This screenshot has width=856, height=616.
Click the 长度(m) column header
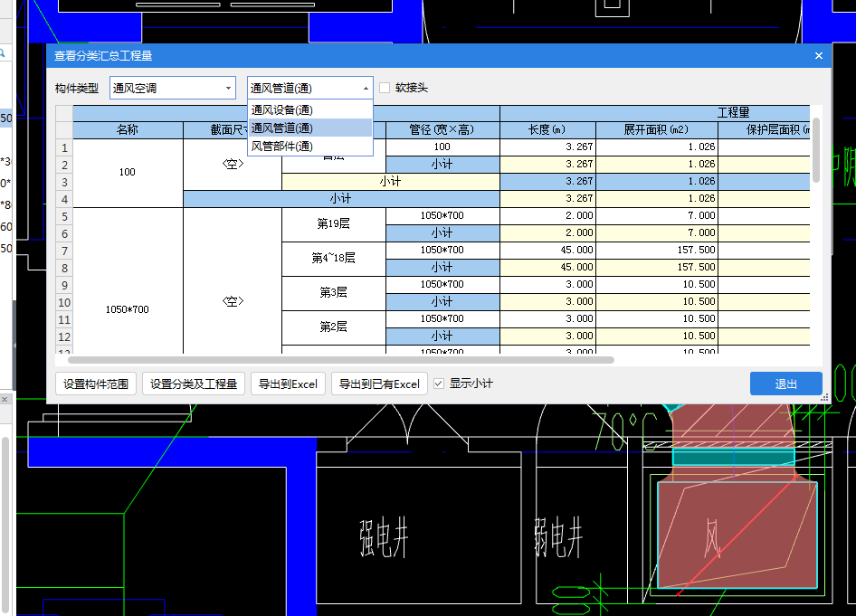[547, 130]
